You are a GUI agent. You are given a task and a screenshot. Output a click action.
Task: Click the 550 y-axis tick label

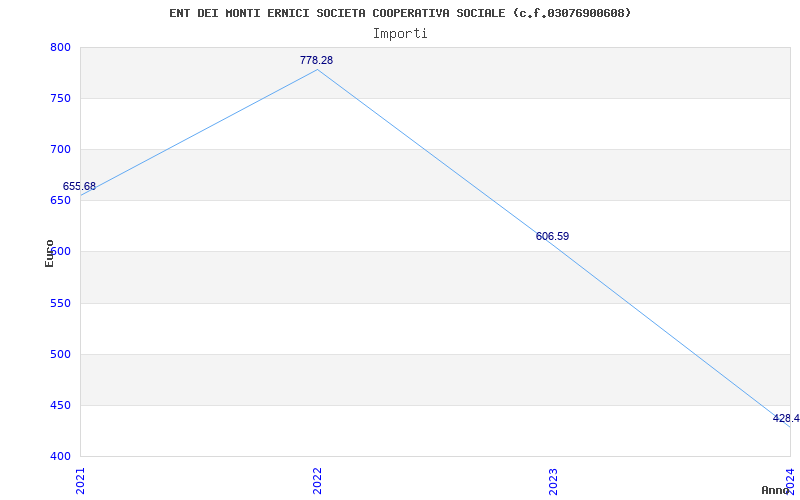[x=60, y=304]
